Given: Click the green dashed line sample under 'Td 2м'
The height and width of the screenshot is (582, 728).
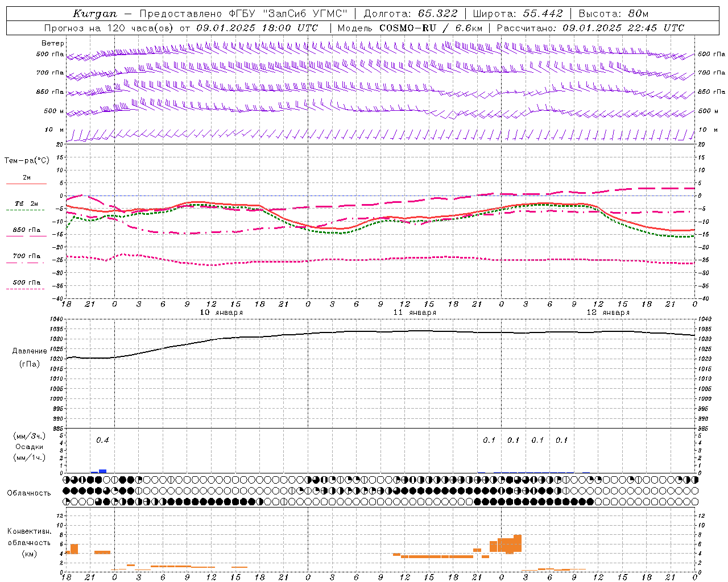Looking at the screenshot, I should [25, 210].
